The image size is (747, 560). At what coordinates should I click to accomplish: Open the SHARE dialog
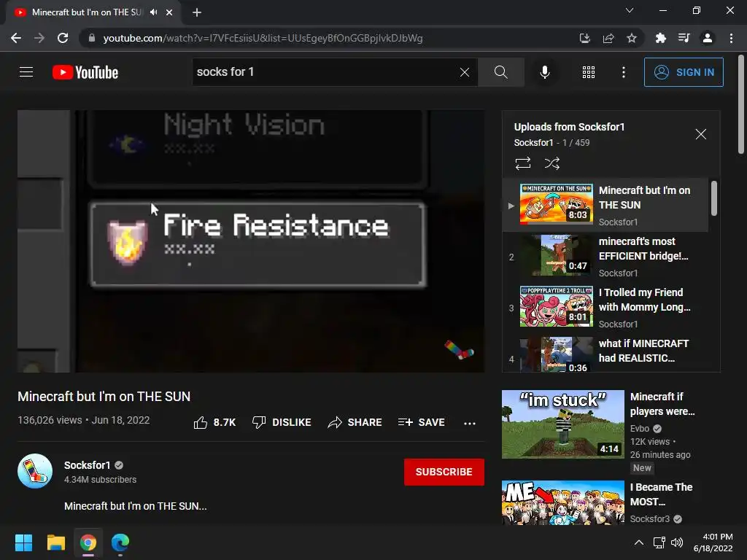coord(355,422)
